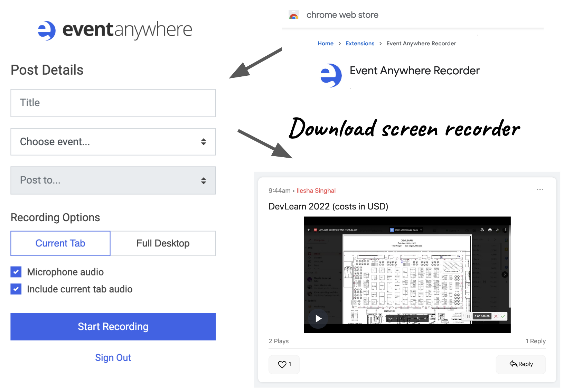
Task: Enable Microphone audio
Action: point(16,272)
